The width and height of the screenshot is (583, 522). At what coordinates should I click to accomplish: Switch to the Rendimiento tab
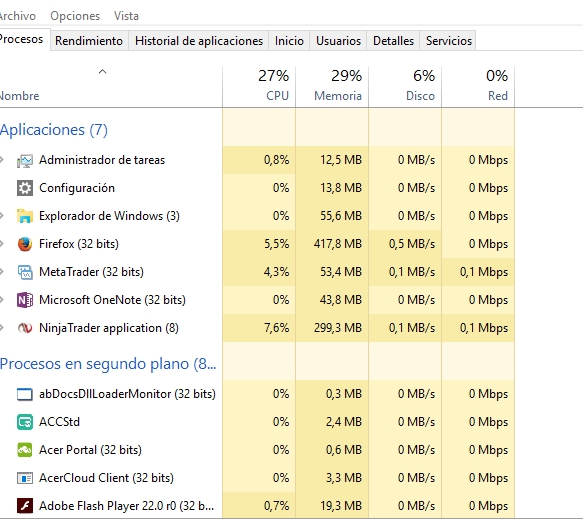(x=89, y=41)
